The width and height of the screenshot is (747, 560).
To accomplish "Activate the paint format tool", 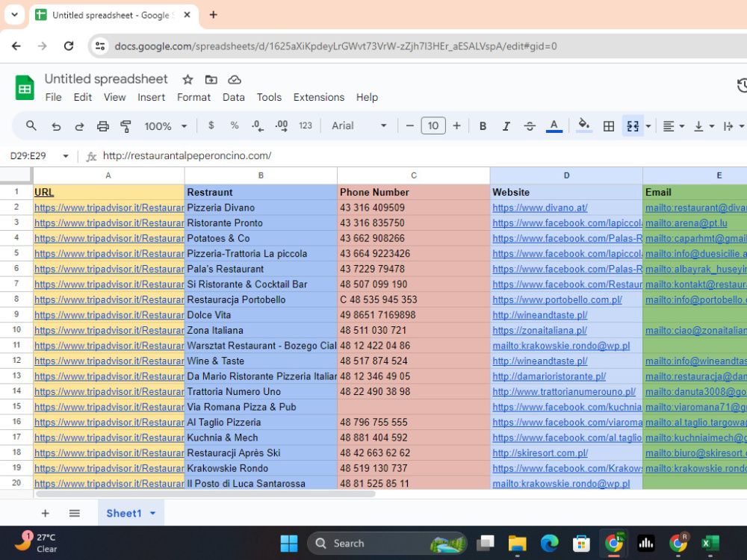I will (125, 126).
